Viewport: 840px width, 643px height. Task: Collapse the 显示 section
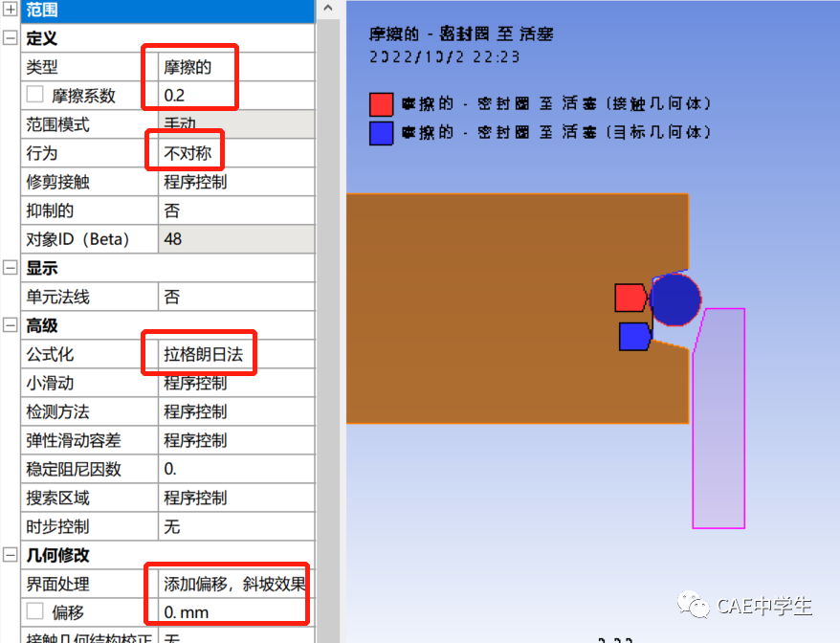coord(11,268)
